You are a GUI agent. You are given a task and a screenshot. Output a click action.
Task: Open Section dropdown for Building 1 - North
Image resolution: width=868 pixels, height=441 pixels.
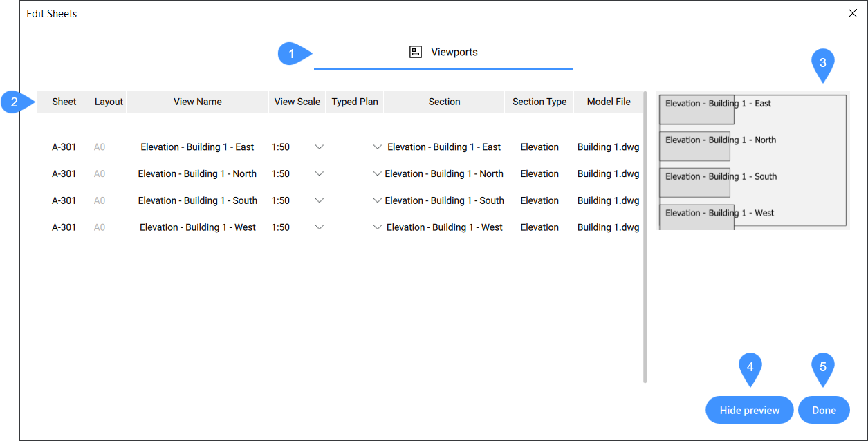(x=377, y=174)
